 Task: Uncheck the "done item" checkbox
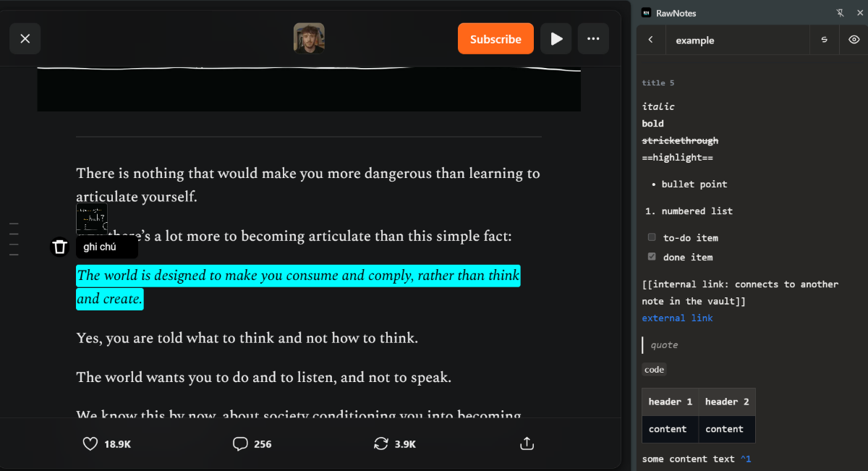click(652, 257)
